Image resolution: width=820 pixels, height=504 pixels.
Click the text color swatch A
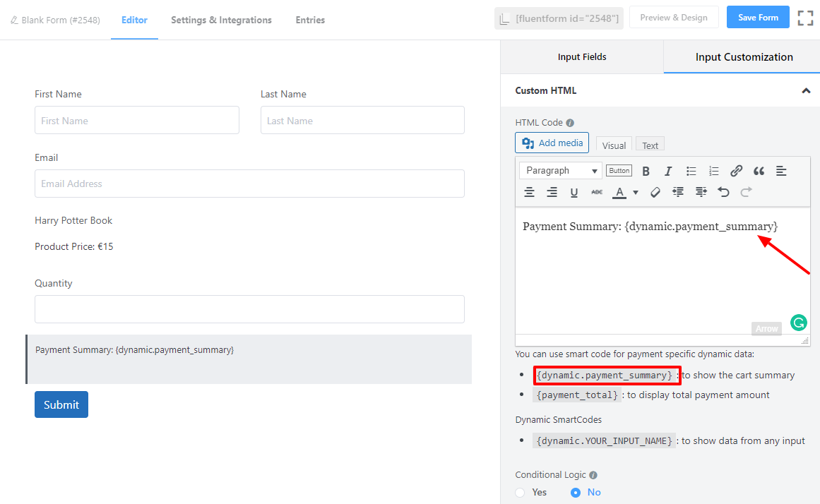point(619,192)
